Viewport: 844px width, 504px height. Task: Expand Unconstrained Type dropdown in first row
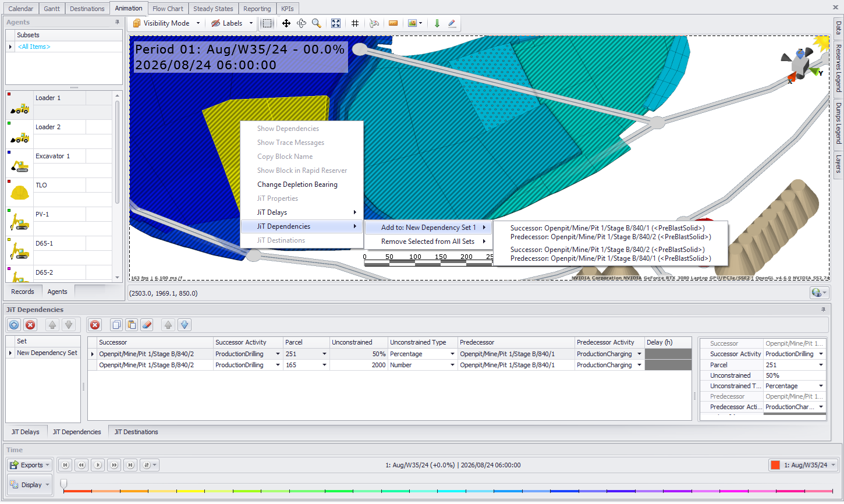pos(452,354)
